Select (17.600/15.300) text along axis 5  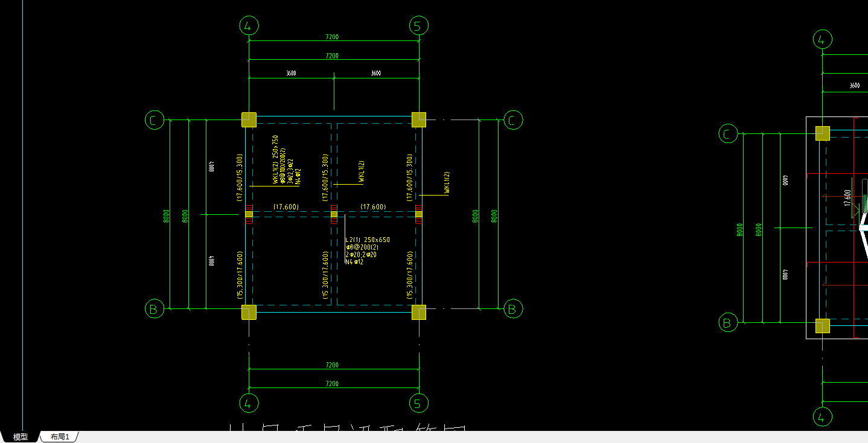pos(410,177)
